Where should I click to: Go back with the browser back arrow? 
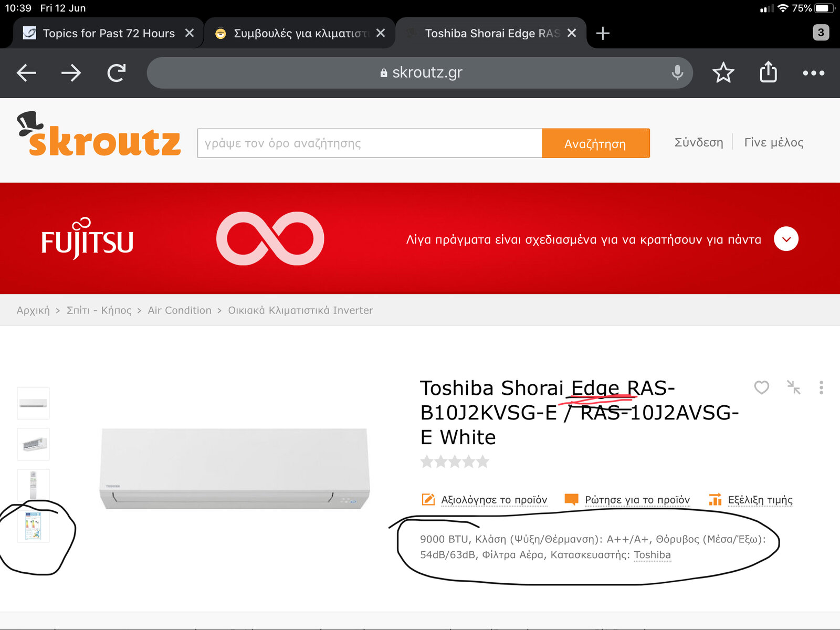26,73
